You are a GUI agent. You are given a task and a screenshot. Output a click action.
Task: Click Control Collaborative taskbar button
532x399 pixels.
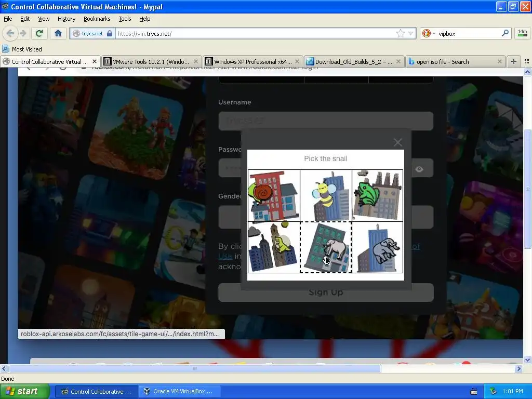[96, 392]
